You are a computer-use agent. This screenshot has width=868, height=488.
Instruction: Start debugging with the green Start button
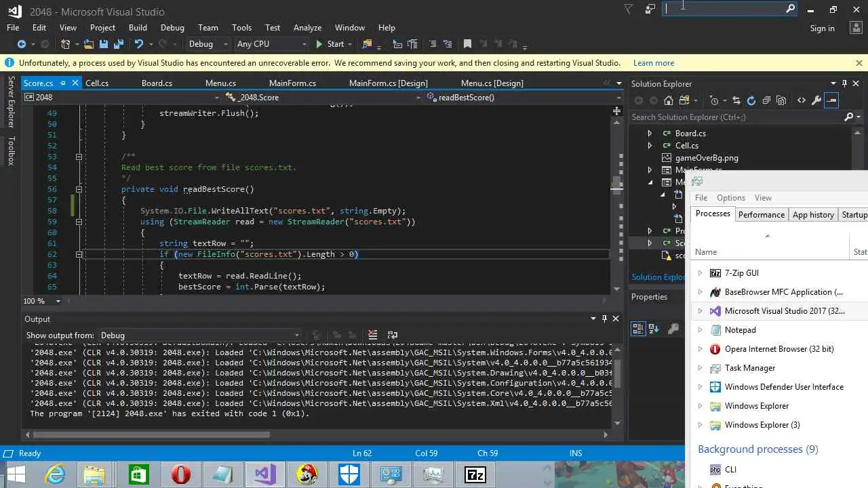point(330,44)
